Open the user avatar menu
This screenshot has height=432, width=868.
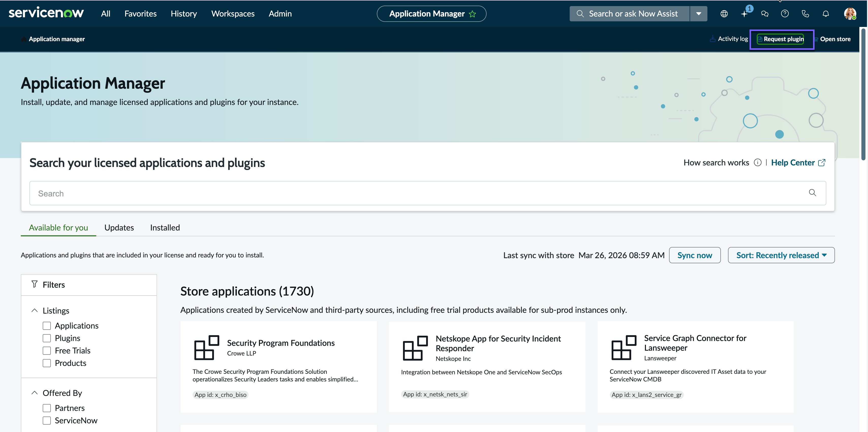pyautogui.click(x=850, y=13)
